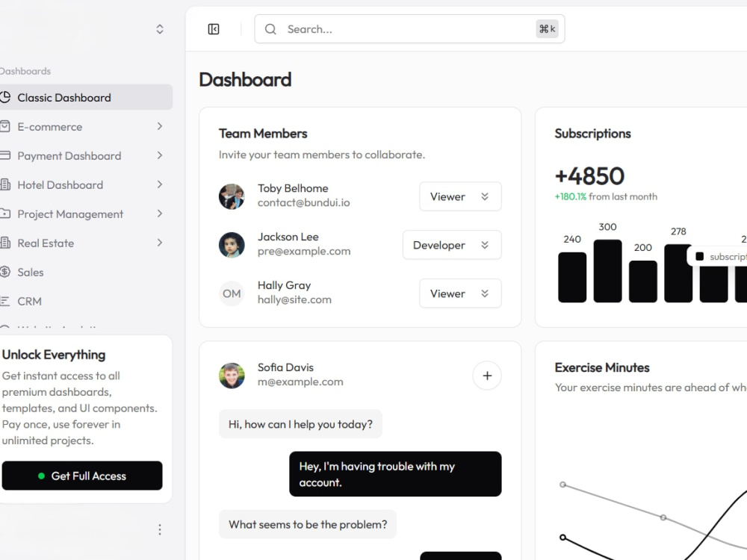The height and width of the screenshot is (560, 747).
Task: Expand the Hotel Dashboard chevron
Action: [160, 184]
